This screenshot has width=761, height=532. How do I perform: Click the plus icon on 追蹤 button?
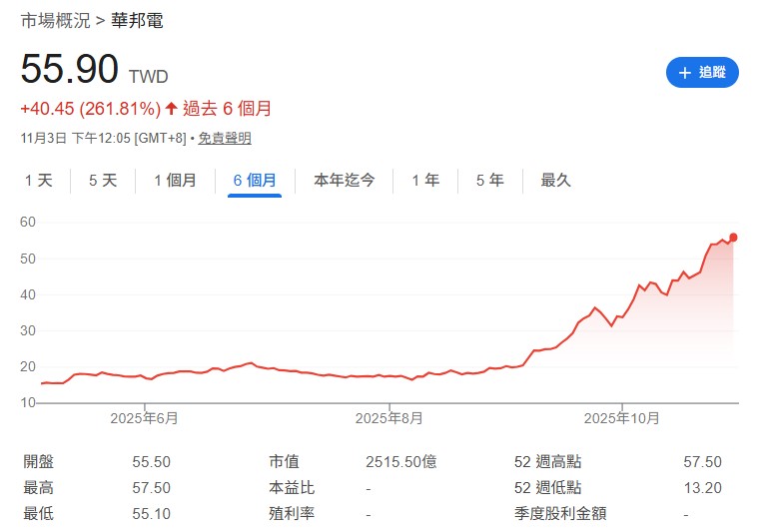click(x=685, y=73)
